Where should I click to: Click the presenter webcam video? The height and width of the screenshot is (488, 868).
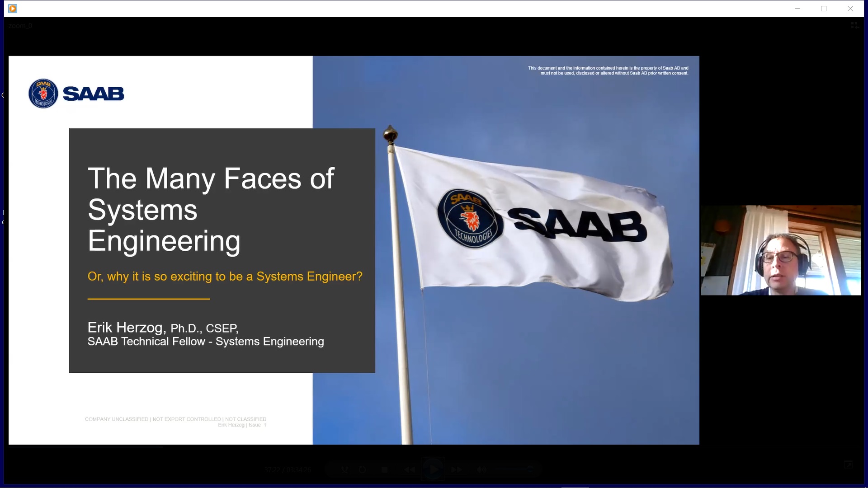(x=781, y=250)
